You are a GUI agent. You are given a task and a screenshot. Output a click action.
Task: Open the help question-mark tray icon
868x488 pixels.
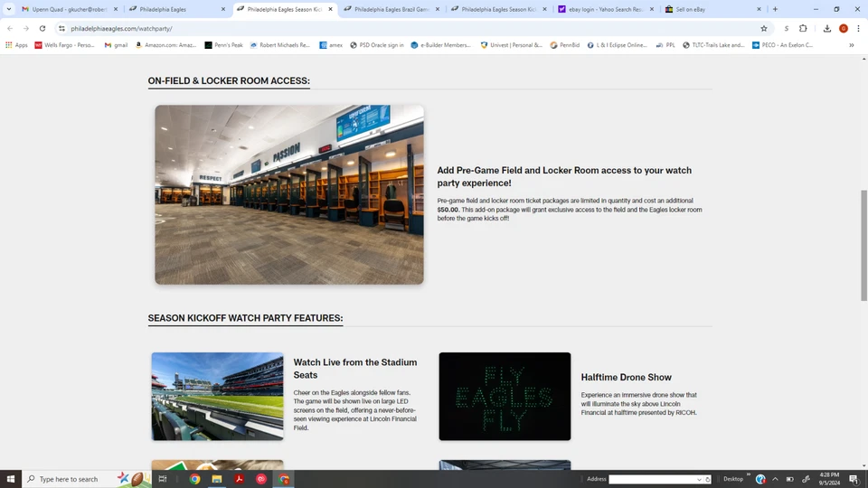(760, 479)
